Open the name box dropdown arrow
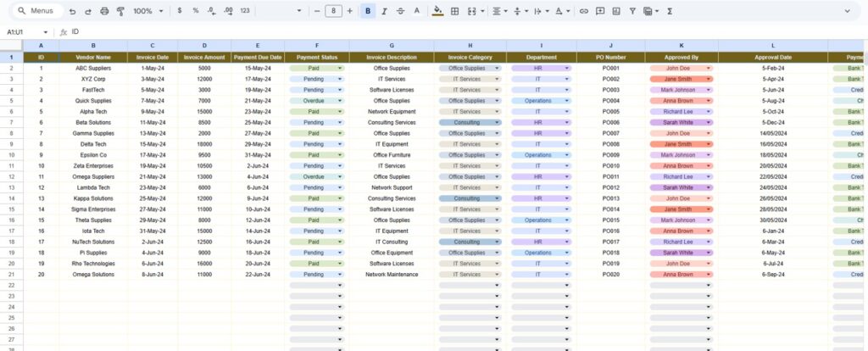This screenshot has width=868, height=351. pyautogui.click(x=46, y=32)
